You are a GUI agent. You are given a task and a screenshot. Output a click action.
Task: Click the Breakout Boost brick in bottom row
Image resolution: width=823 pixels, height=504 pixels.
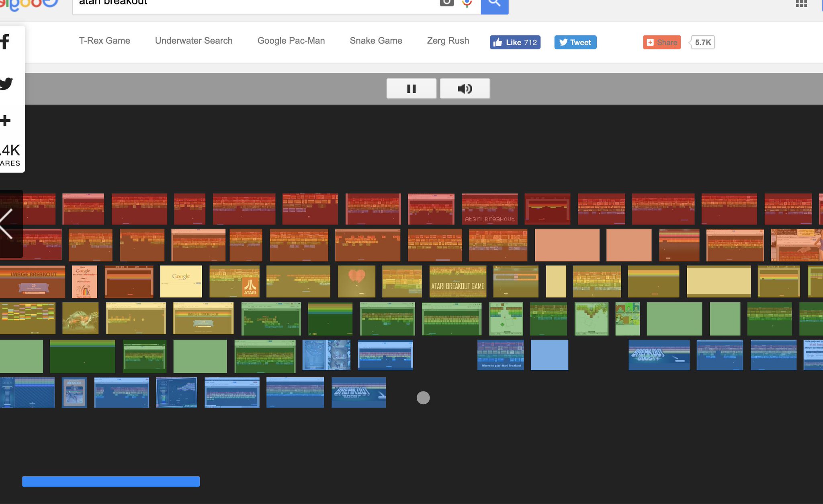coord(358,392)
